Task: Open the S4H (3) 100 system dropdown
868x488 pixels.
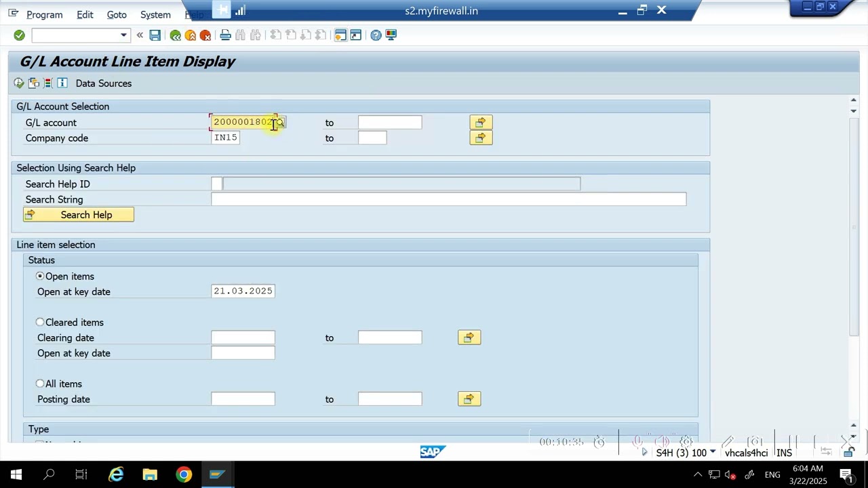Action: [713, 453]
